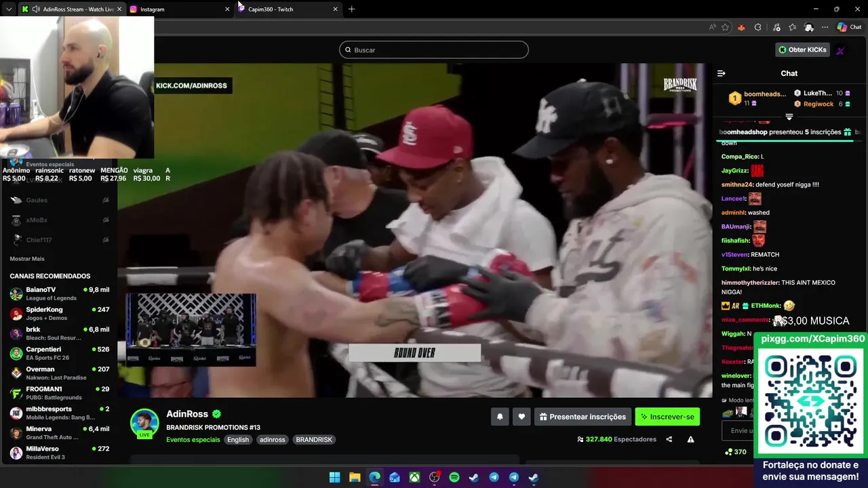Click the green Inscrever-se button

(667, 417)
